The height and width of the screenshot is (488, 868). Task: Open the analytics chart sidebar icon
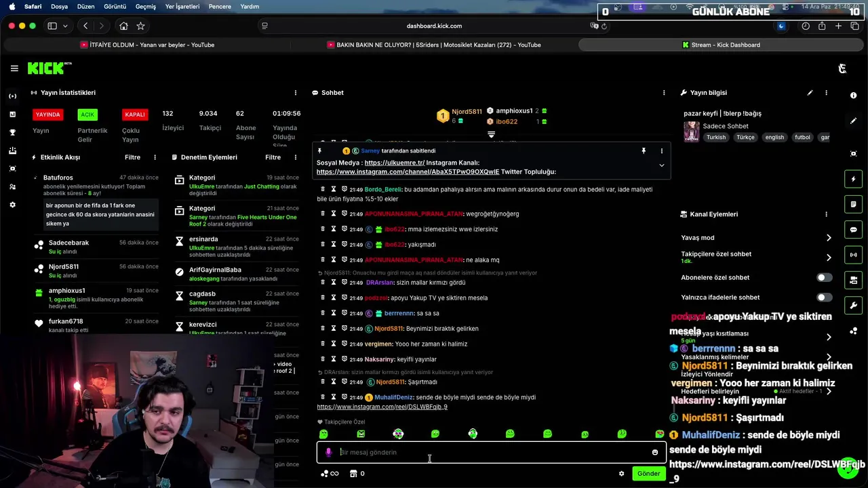(x=12, y=114)
